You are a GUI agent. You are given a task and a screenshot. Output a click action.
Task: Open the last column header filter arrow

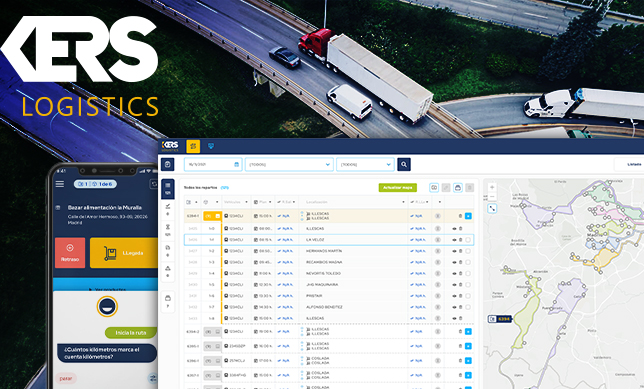(439, 202)
